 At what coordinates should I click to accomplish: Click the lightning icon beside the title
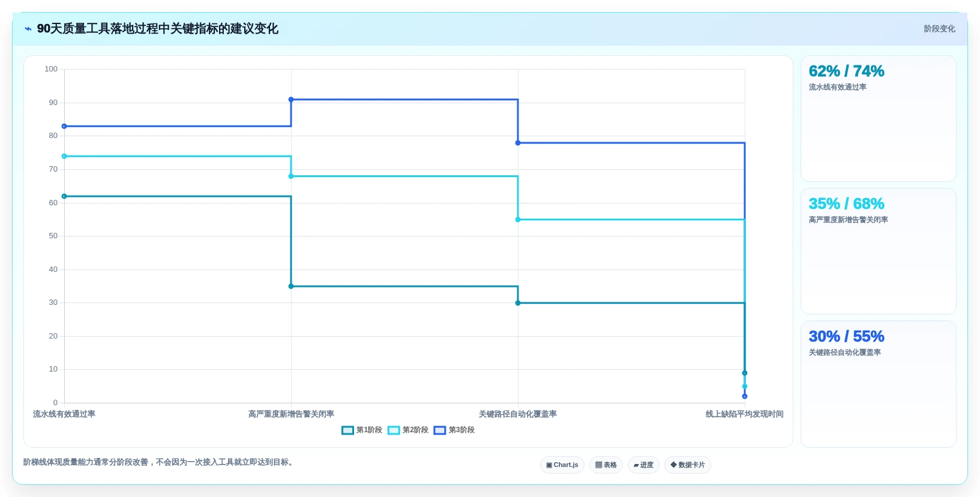click(28, 29)
